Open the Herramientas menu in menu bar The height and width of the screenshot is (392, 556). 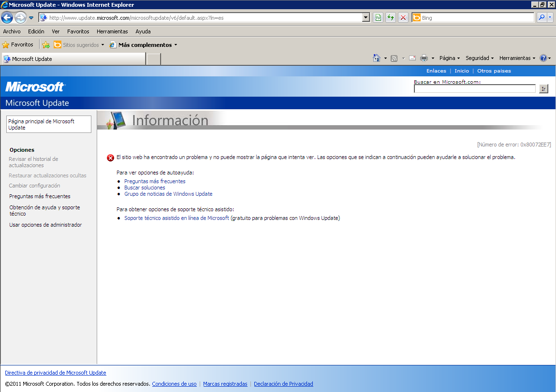[x=112, y=31]
